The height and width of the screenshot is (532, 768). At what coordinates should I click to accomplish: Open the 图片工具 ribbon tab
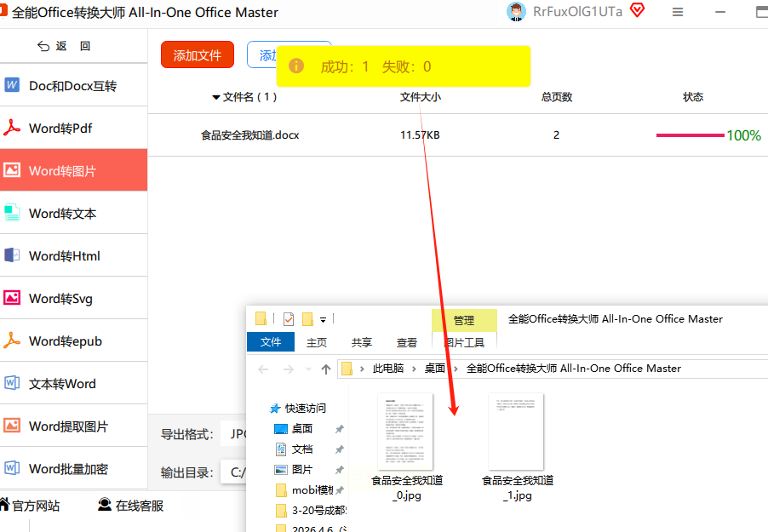(464, 342)
